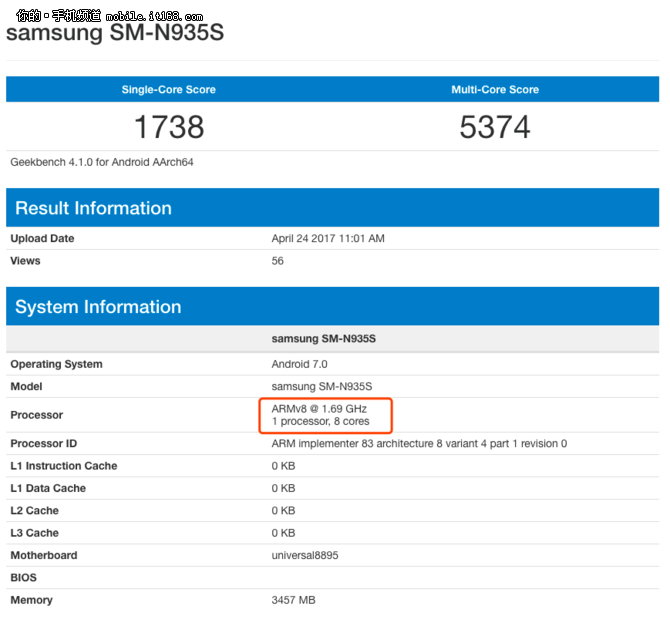670x623 pixels.
Task: Click the ARM implementer 83 architecture value
Action: pyautogui.click(x=419, y=444)
